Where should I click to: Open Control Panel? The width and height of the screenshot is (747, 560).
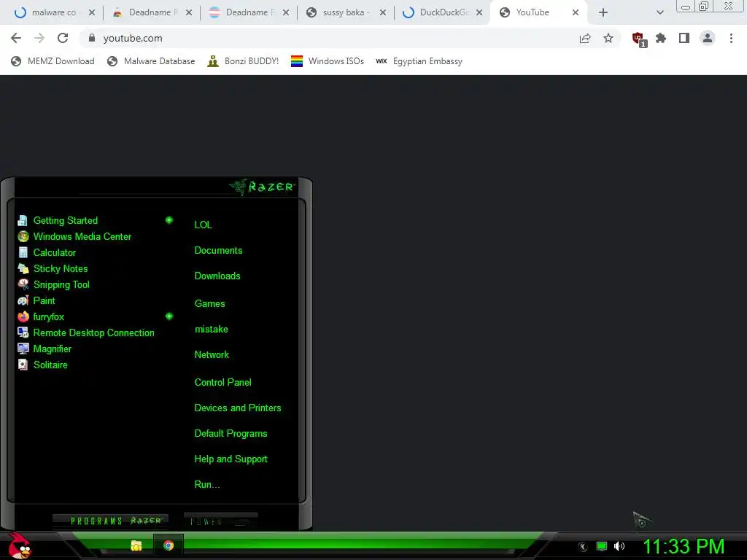tap(222, 382)
